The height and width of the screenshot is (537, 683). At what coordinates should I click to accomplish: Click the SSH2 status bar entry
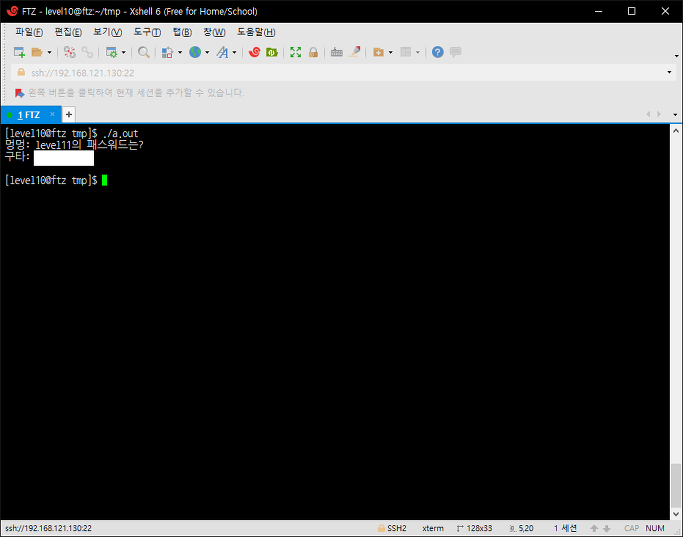pos(392,528)
